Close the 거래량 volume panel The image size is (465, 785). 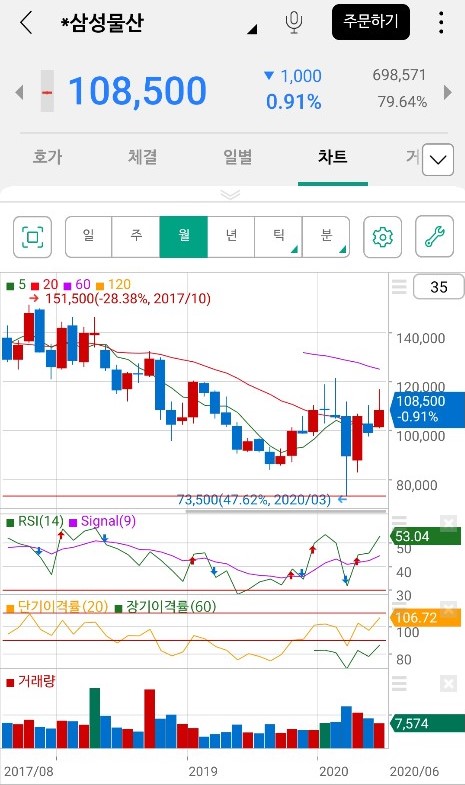pyautogui.click(x=448, y=683)
